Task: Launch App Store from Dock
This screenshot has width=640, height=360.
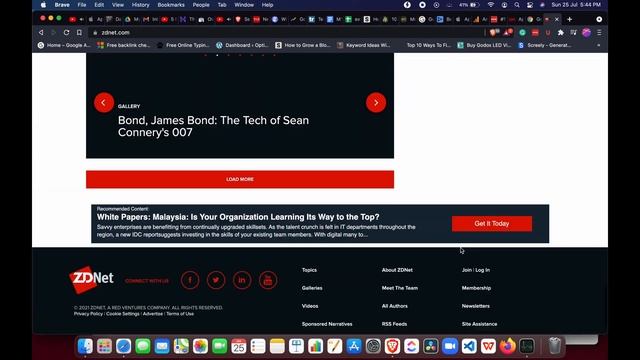Action: (x=354, y=346)
